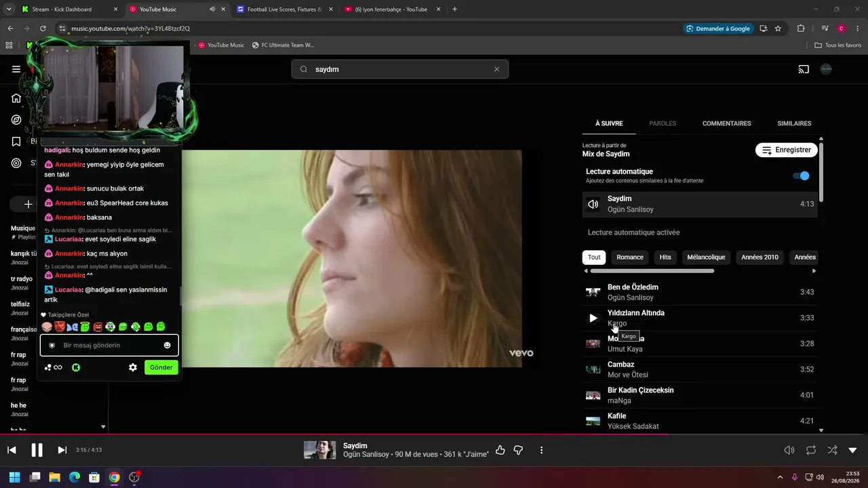This screenshot has height=488, width=868.
Task: Select the Mélancolique filter chip
Action: pos(706,257)
